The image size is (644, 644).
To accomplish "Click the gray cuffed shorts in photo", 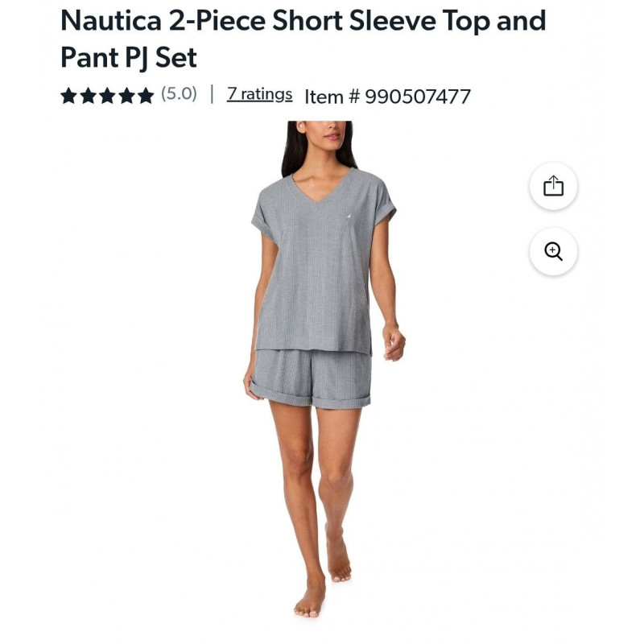I will 311,378.
